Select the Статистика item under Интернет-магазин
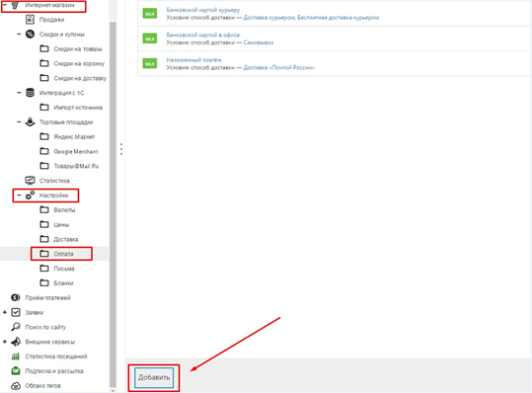The height and width of the screenshot is (393, 532). (x=54, y=181)
